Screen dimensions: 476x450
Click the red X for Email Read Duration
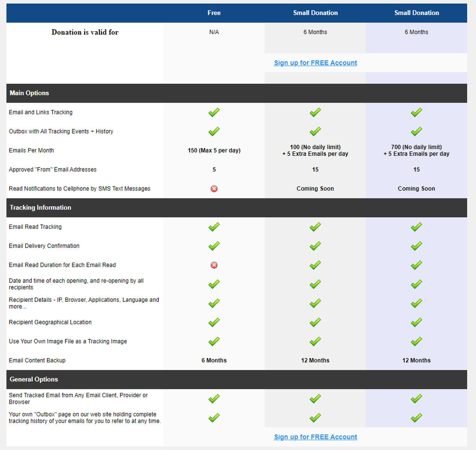[214, 265]
